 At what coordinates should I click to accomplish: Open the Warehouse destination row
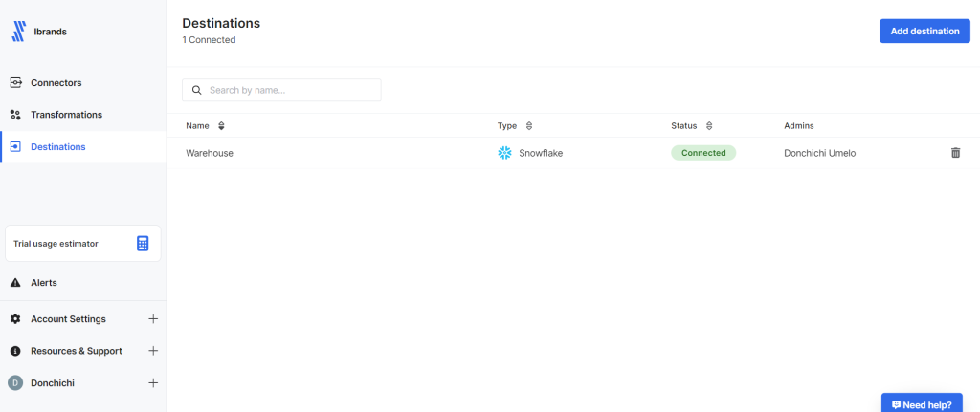click(210, 153)
